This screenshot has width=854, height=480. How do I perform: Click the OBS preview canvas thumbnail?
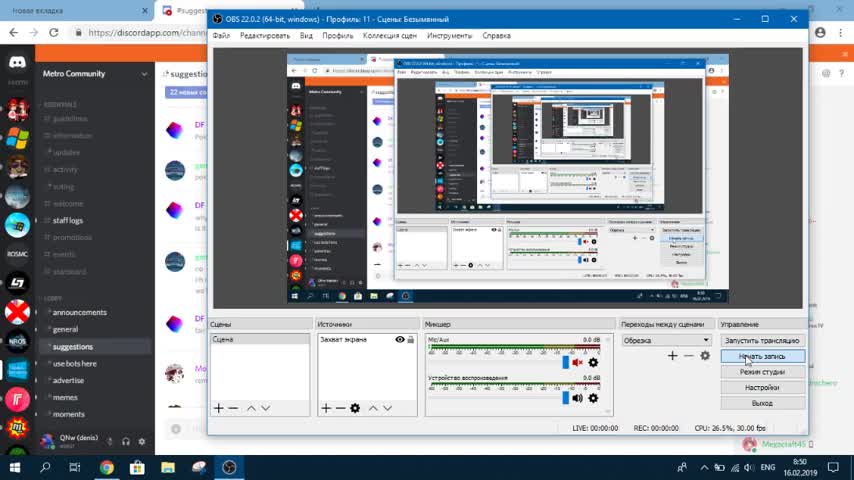[508, 179]
